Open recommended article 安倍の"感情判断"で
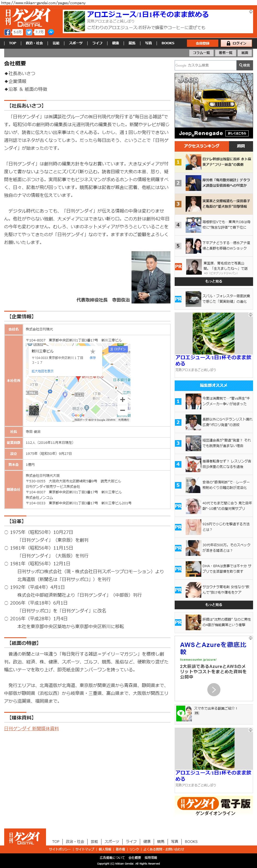 coord(214,485)
